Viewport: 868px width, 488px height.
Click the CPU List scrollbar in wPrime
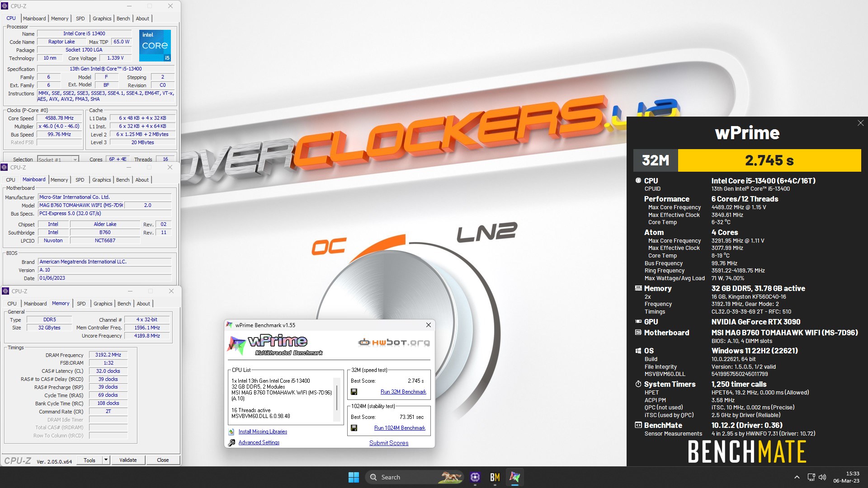(337, 399)
